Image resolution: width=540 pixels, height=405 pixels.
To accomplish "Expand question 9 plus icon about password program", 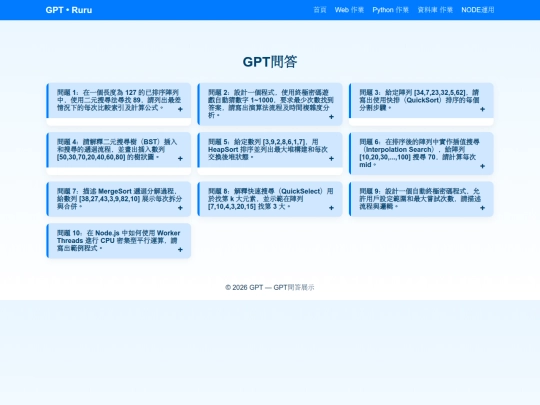I will 482,208.
